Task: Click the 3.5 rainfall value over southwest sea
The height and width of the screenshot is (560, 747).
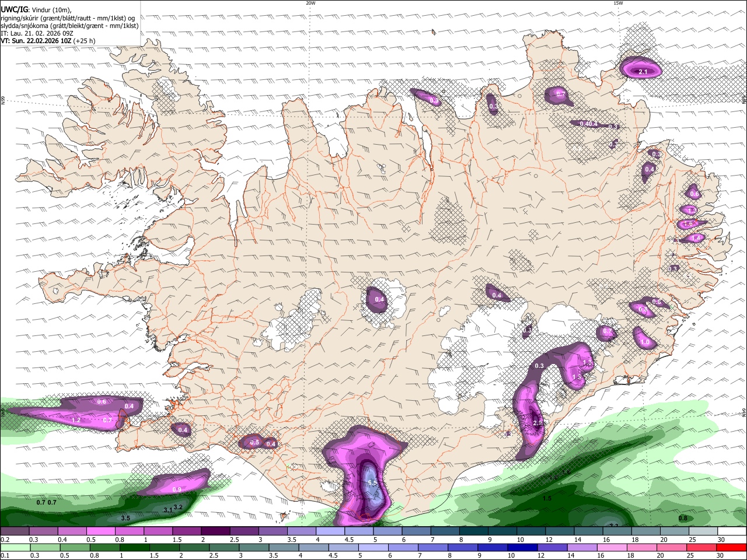Action: coord(125,518)
